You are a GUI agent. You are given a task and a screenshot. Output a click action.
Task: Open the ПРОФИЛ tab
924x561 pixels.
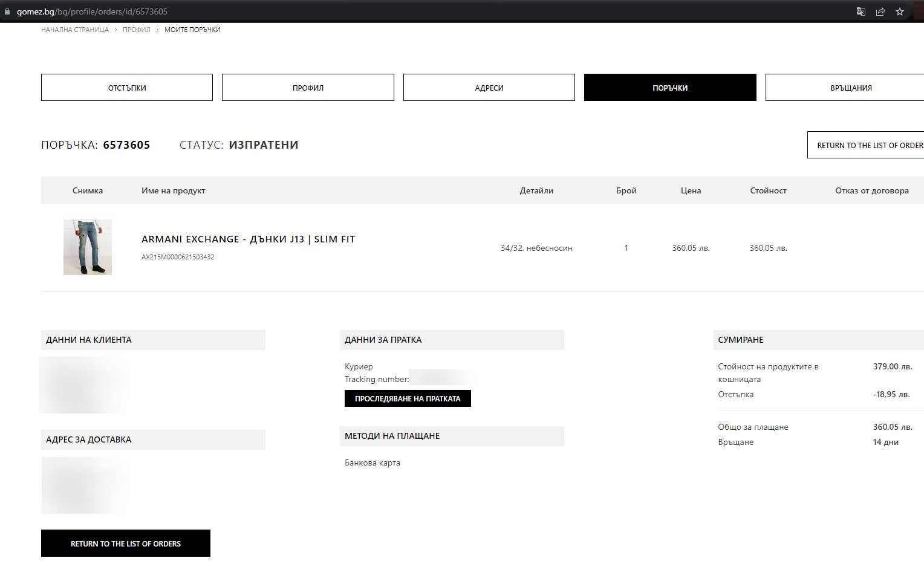pyautogui.click(x=308, y=88)
